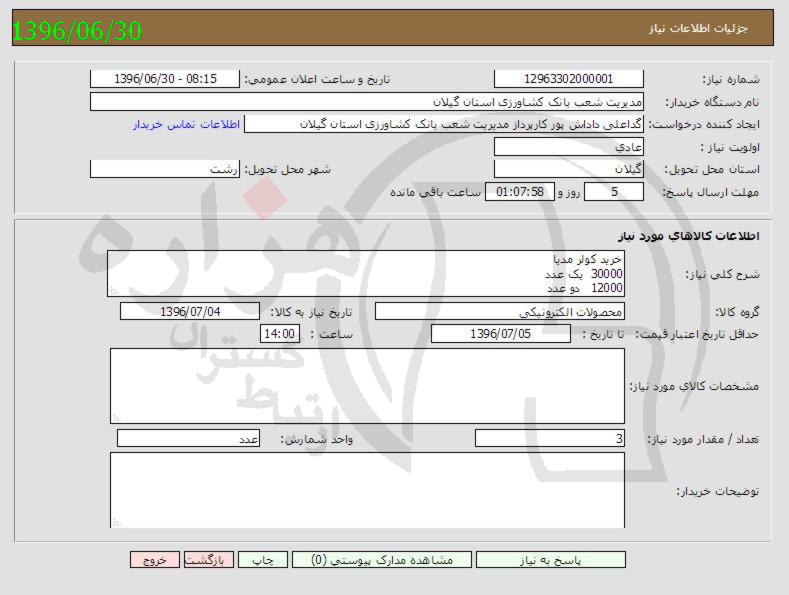This screenshot has width=789, height=595.
Task: Select the گروه کالا field محصولات الکترونیکی
Action: pos(499,312)
